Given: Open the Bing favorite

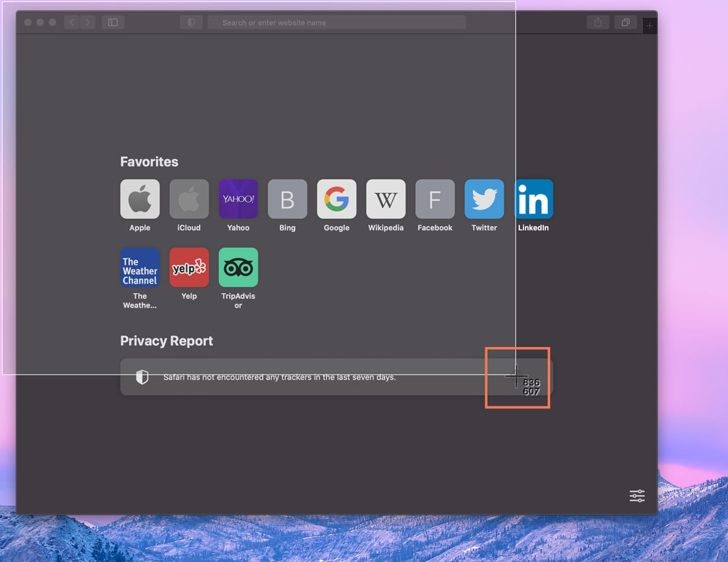Looking at the screenshot, I should (x=287, y=198).
